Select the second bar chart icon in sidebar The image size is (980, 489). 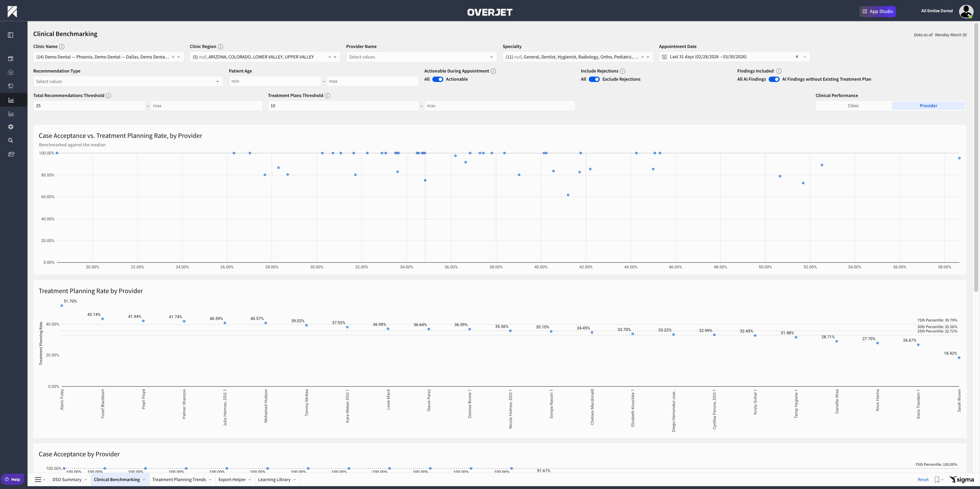(x=11, y=113)
